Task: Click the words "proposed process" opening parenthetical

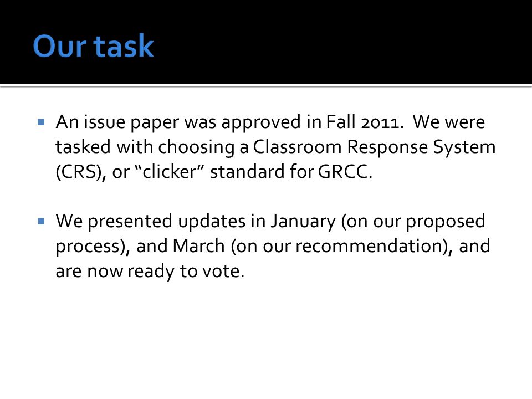Action: click(270, 234)
